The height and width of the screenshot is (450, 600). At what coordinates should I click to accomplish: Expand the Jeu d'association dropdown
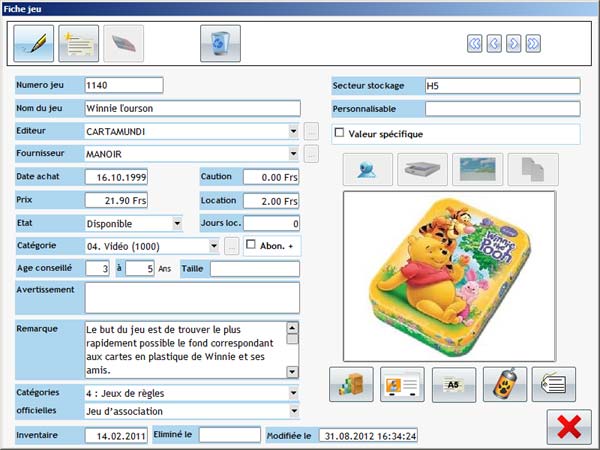(x=293, y=411)
